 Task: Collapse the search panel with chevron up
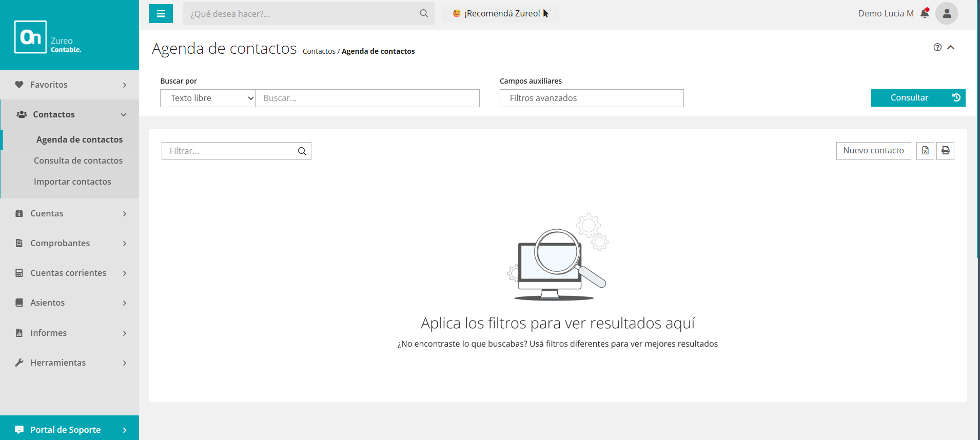(x=951, y=47)
